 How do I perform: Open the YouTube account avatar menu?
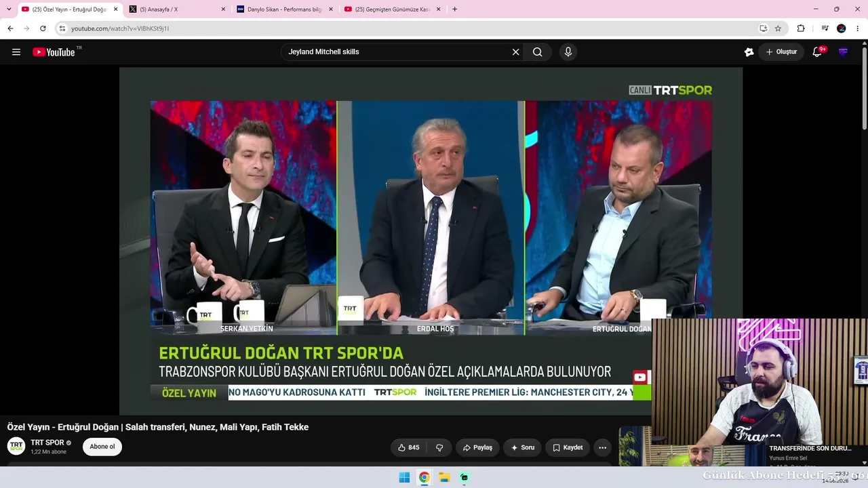[843, 52]
